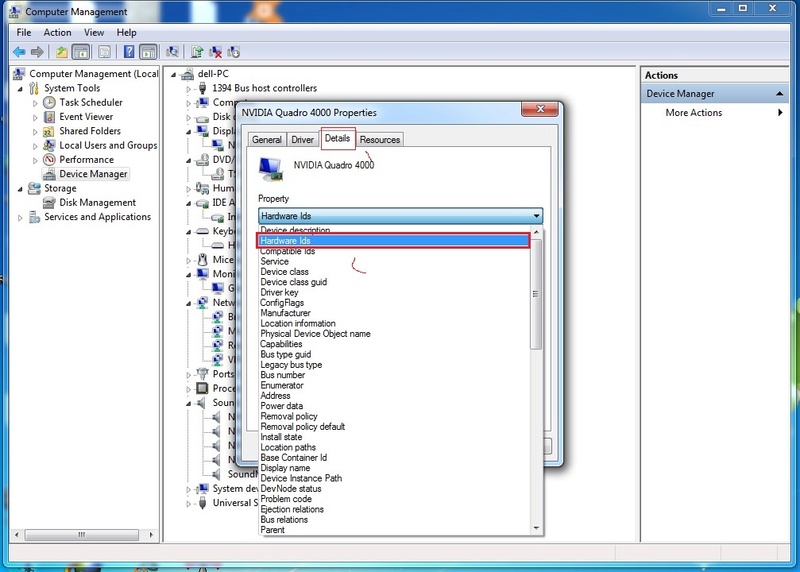Screen dimensions: 800x572
Task: Switch to the General tab
Action: tap(267, 139)
